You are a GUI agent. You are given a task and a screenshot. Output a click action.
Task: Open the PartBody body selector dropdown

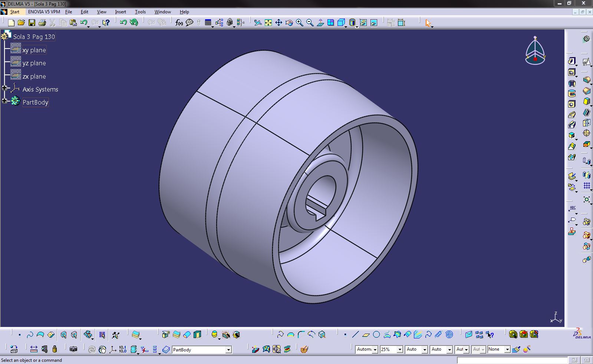228,350
